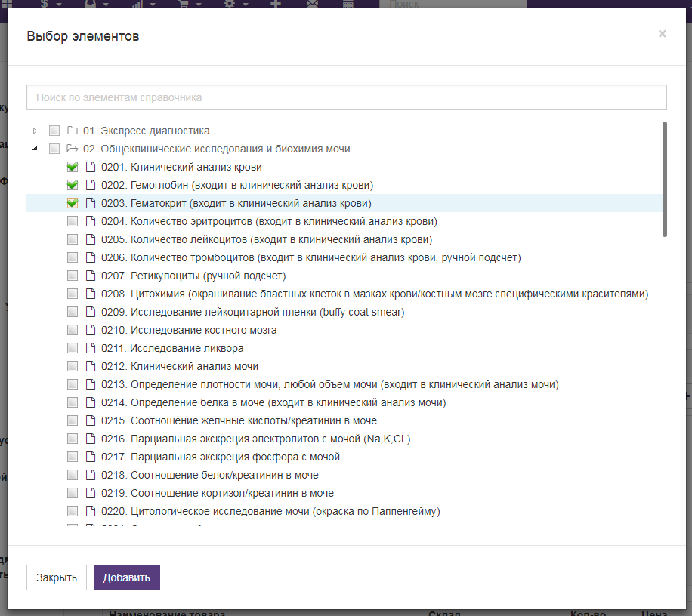Select the row text 0218. Соотношение белок/креатинин в моче

point(209,475)
